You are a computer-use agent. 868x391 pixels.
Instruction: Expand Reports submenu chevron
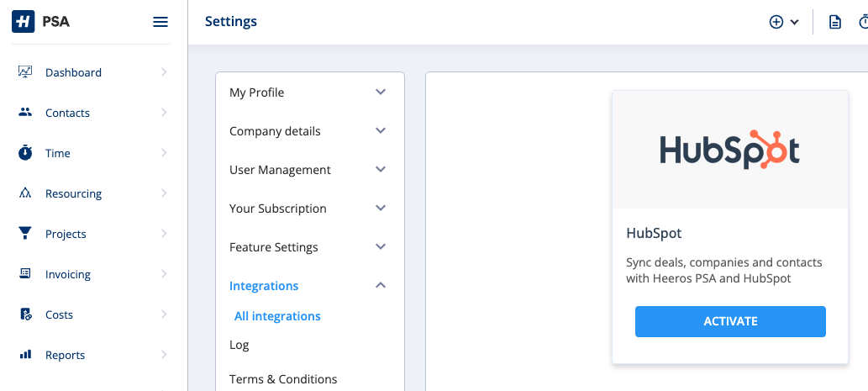coord(164,355)
